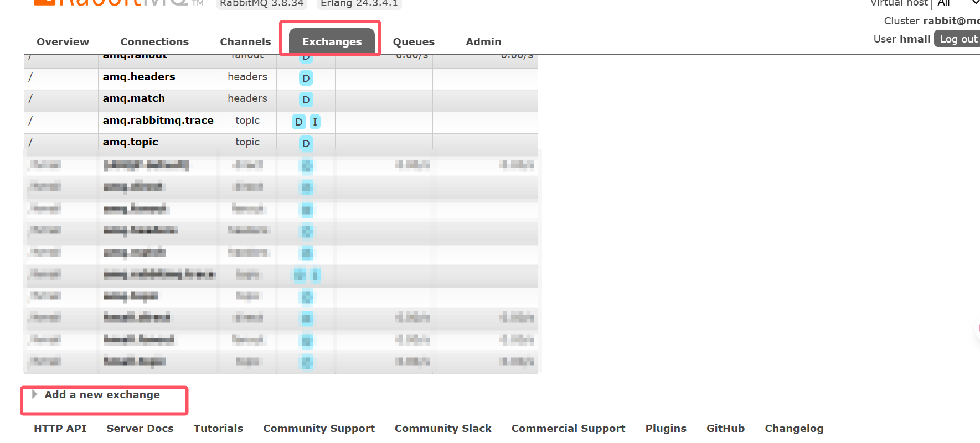Open the Overview tab
Image resolution: width=980 pixels, height=443 pixels.
pyautogui.click(x=63, y=42)
